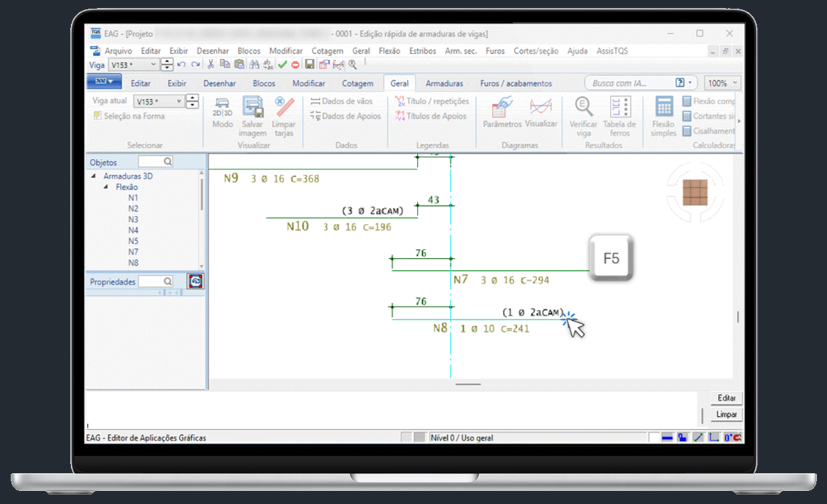This screenshot has height=504, width=827.
Task: Run Verificar viga tool
Action: (x=583, y=108)
